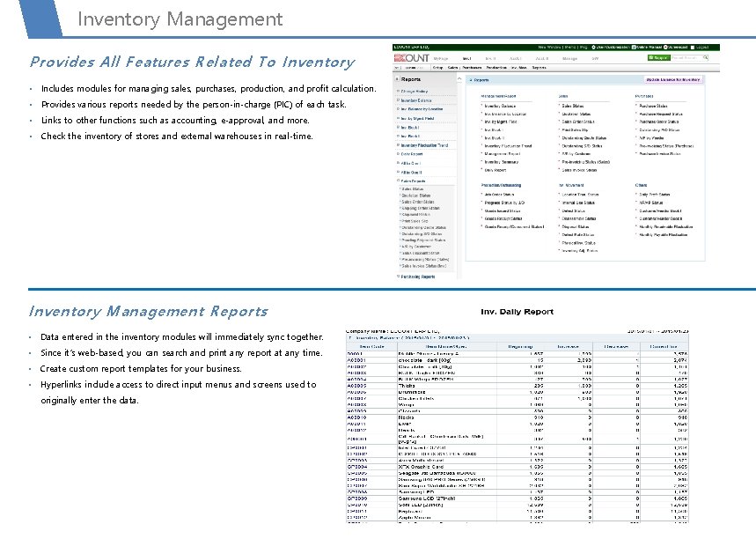Open Sales Order Status in the sidebar list
The width and height of the screenshot is (756, 539).
[x=417, y=202]
